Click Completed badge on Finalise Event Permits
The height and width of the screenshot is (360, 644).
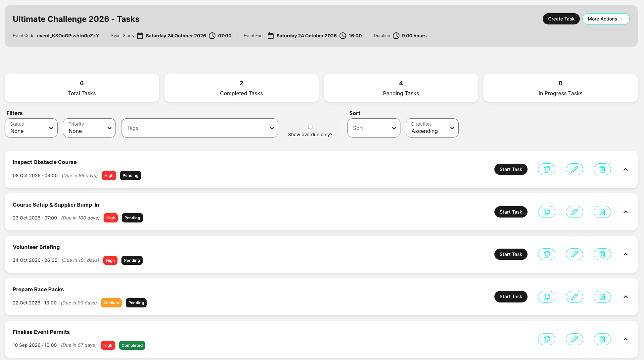132,345
